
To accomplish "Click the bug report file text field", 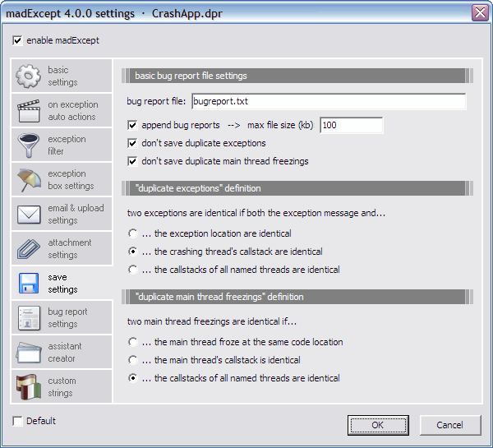I will click(329, 101).
